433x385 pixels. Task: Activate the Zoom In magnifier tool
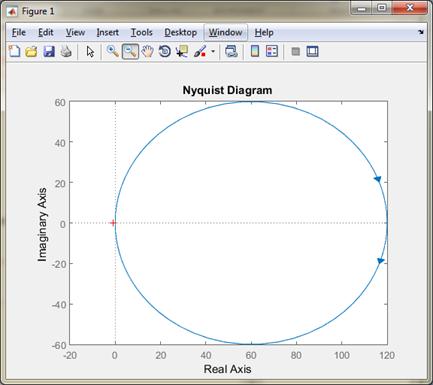point(113,51)
